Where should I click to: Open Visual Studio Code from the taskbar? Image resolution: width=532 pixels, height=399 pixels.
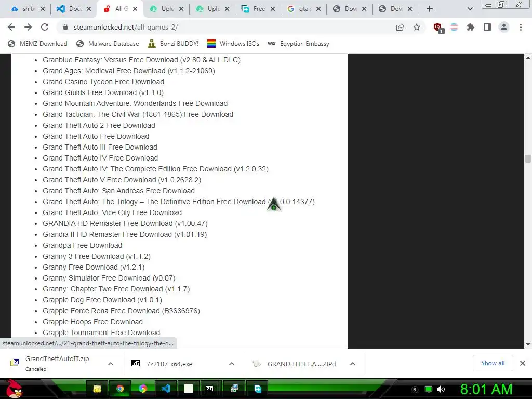coord(166,389)
